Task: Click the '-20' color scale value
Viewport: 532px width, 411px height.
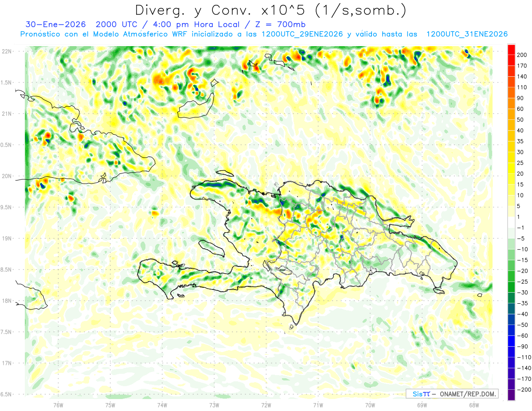Action: (x=522, y=271)
